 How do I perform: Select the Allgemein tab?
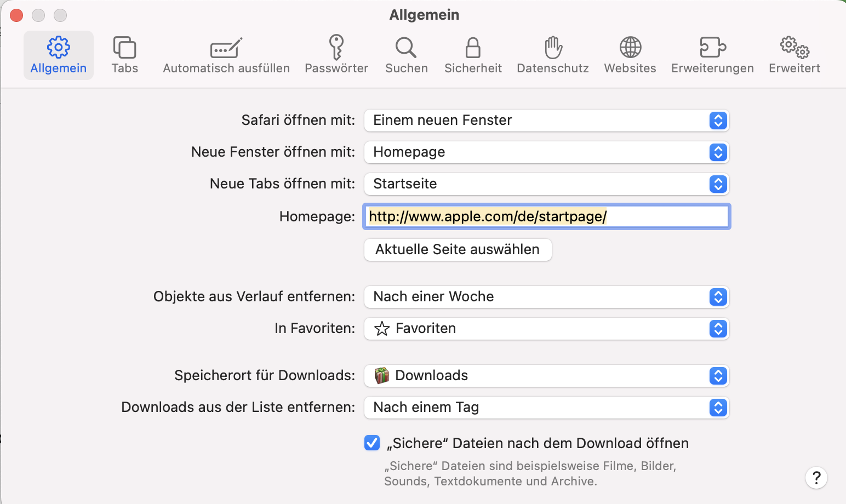[59, 55]
